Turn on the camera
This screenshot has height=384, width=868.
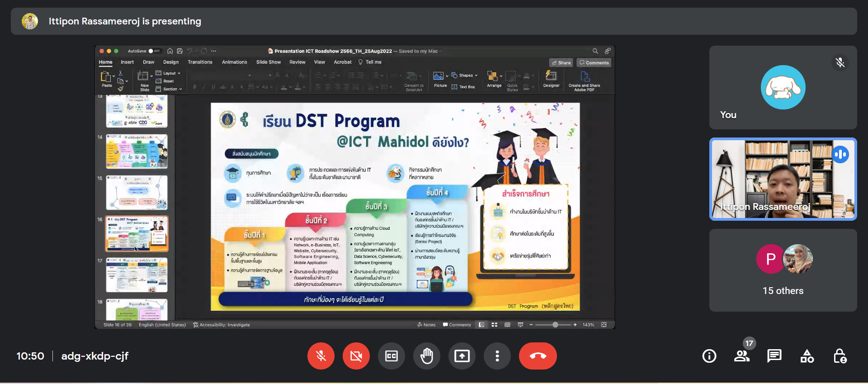pos(356,356)
